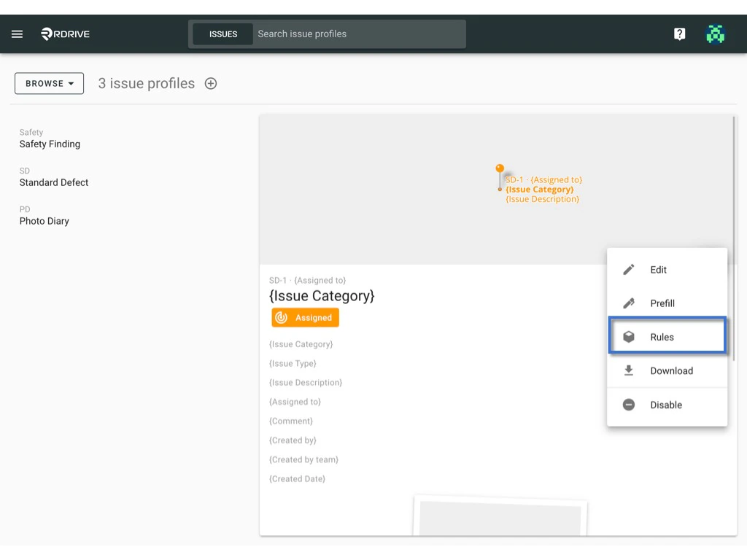Click the Edit pencil icon in the menu
The image size is (747, 560).
pos(628,269)
